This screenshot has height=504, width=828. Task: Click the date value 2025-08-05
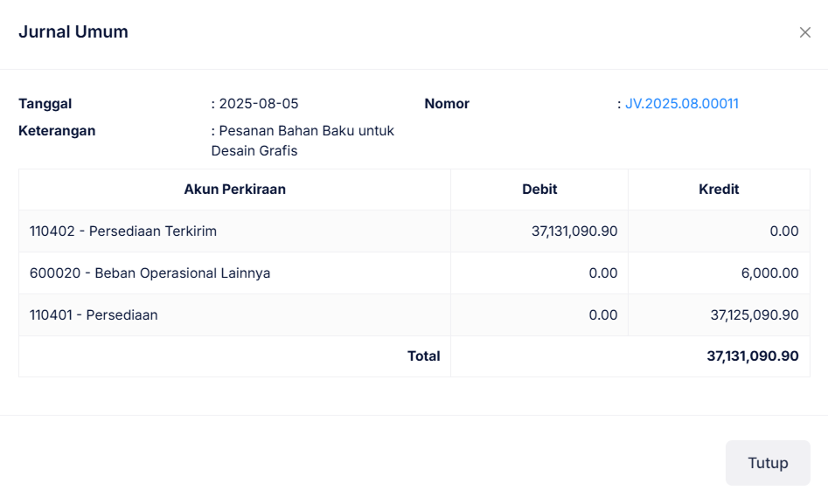click(258, 104)
